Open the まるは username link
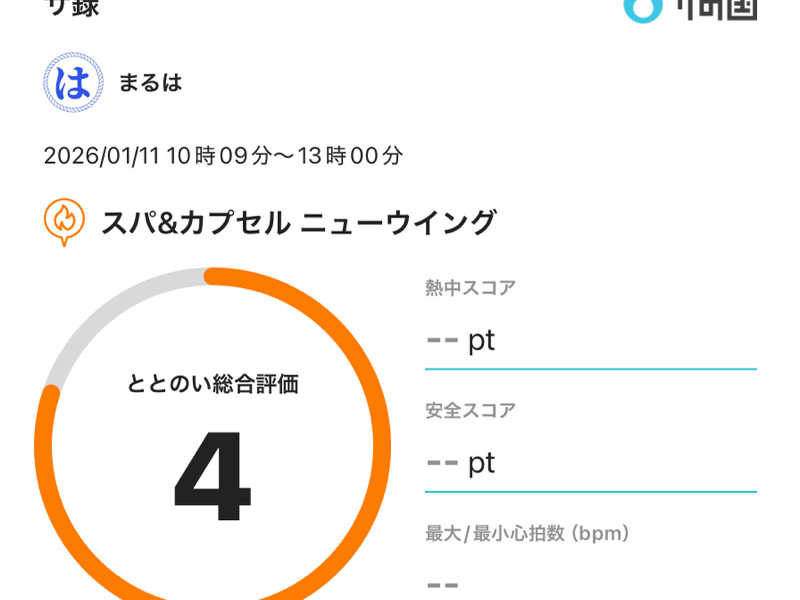The height and width of the screenshot is (600, 800). point(150,83)
